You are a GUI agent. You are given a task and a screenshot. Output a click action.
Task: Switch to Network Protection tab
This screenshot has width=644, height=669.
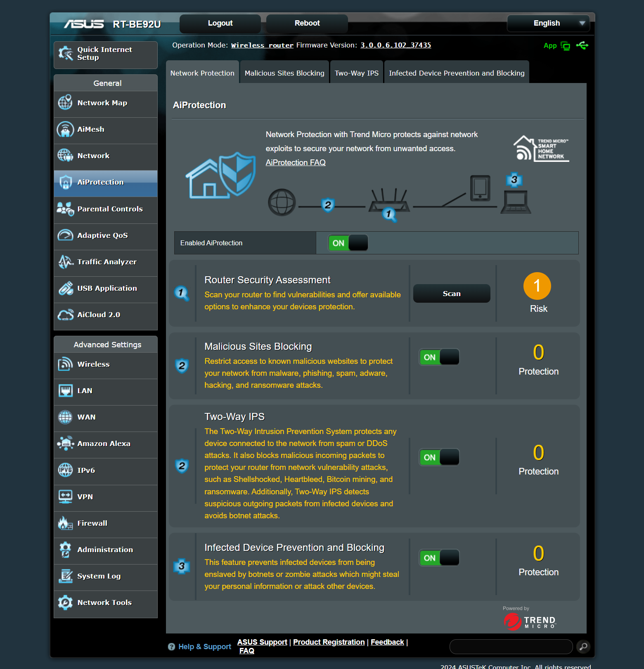pos(202,73)
